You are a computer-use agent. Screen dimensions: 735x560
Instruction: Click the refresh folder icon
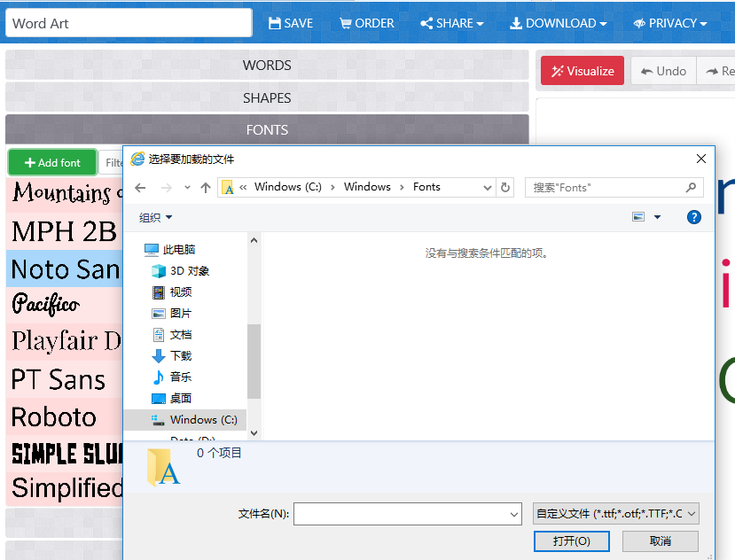(504, 188)
